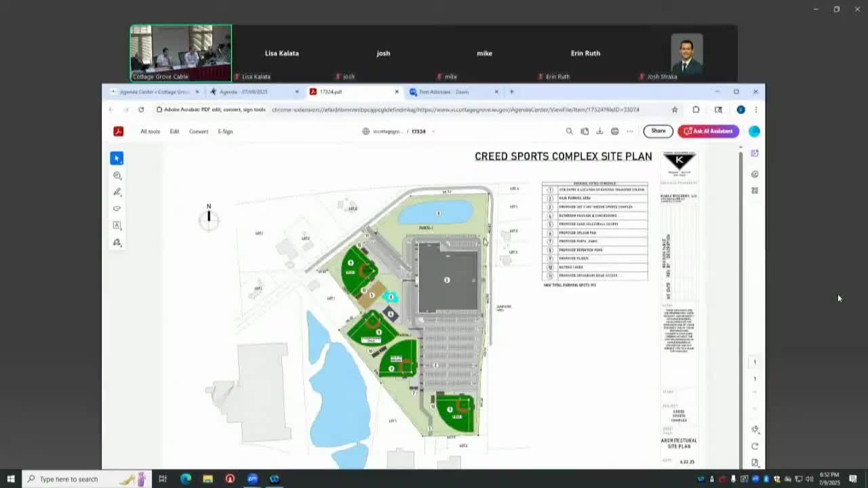Bookmark this page with the star icon

(674, 110)
